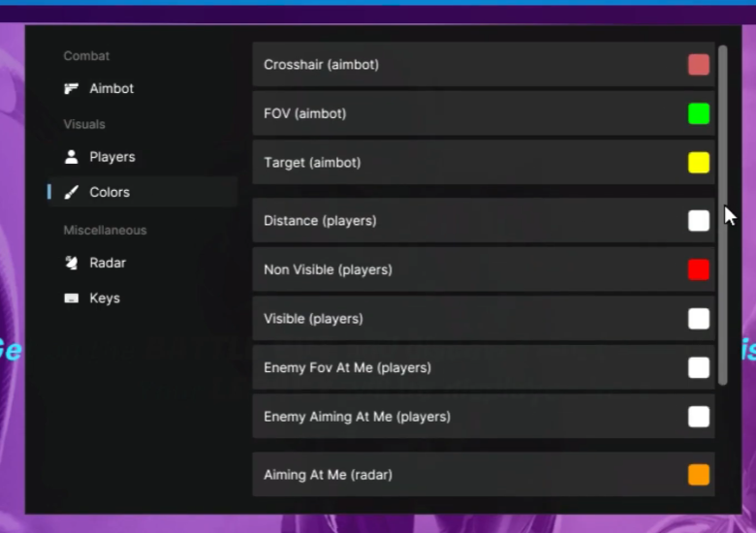Change the Distance (players) color swatch
The width and height of the screenshot is (756, 533).
698,221
